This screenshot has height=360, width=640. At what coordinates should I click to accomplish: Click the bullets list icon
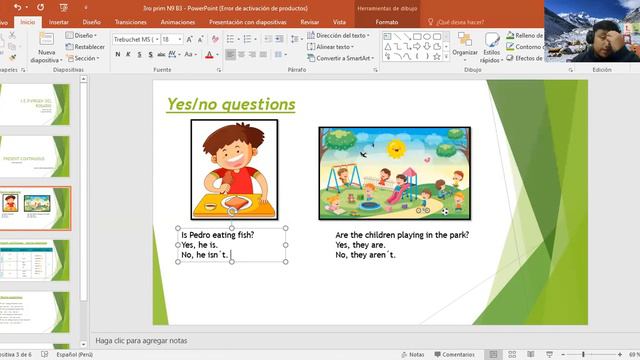(x=231, y=39)
